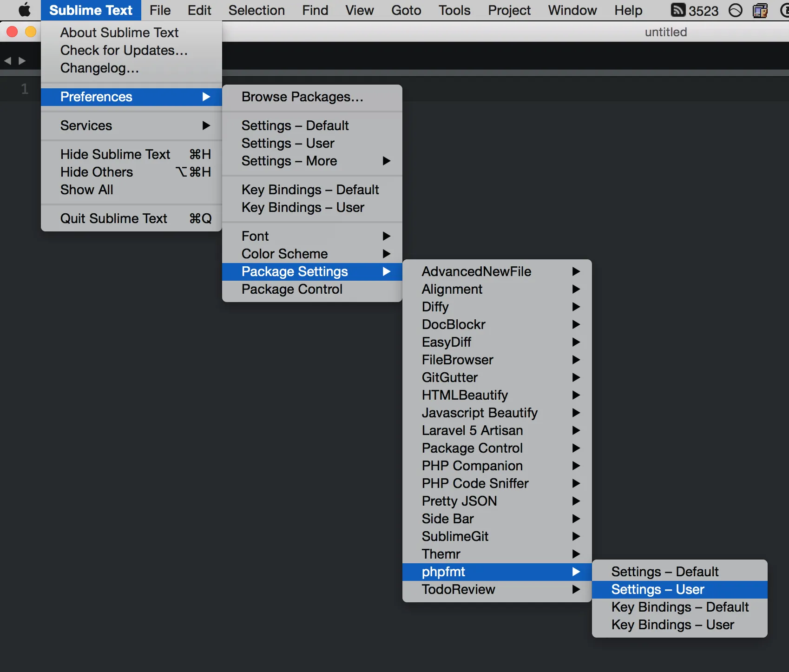Viewport: 789px width, 672px height.
Task: Click line number 1 in the gutter
Action: 25,89
